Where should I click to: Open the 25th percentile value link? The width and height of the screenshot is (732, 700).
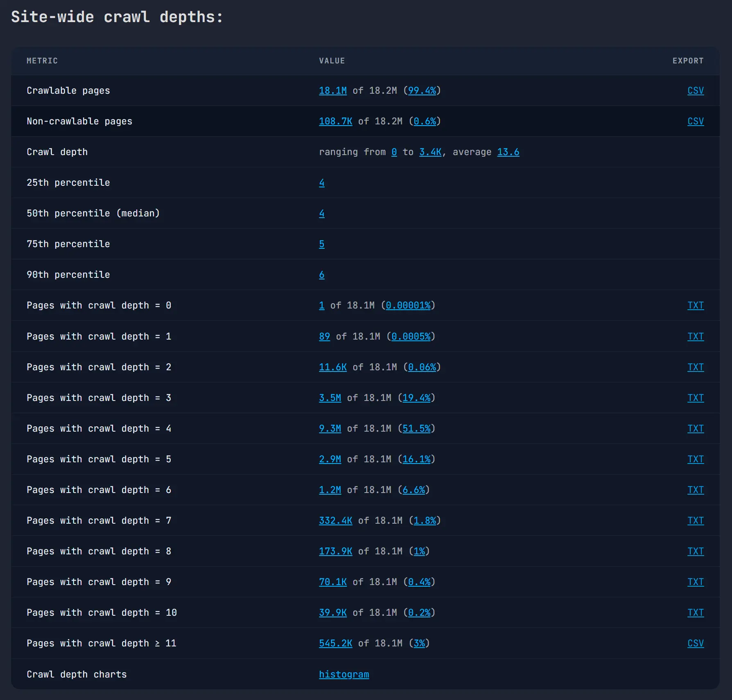(321, 182)
